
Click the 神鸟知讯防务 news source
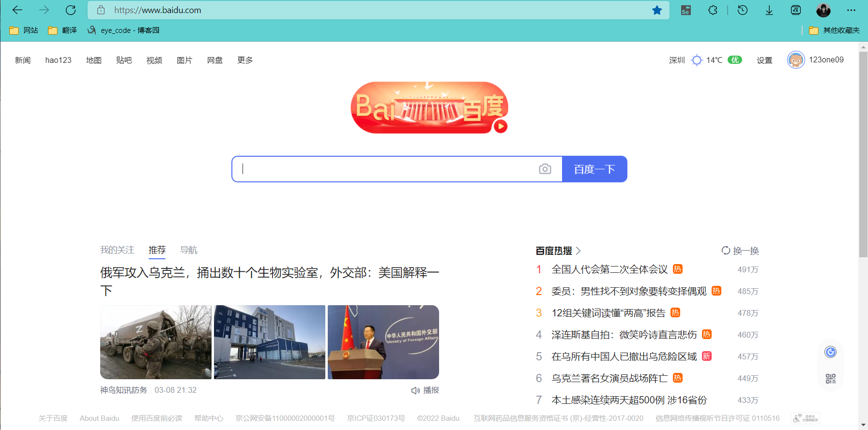click(x=123, y=390)
